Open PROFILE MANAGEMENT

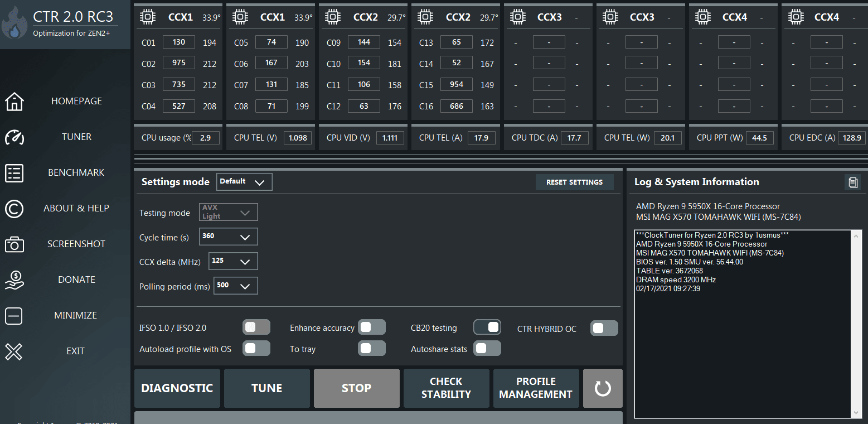(536, 388)
